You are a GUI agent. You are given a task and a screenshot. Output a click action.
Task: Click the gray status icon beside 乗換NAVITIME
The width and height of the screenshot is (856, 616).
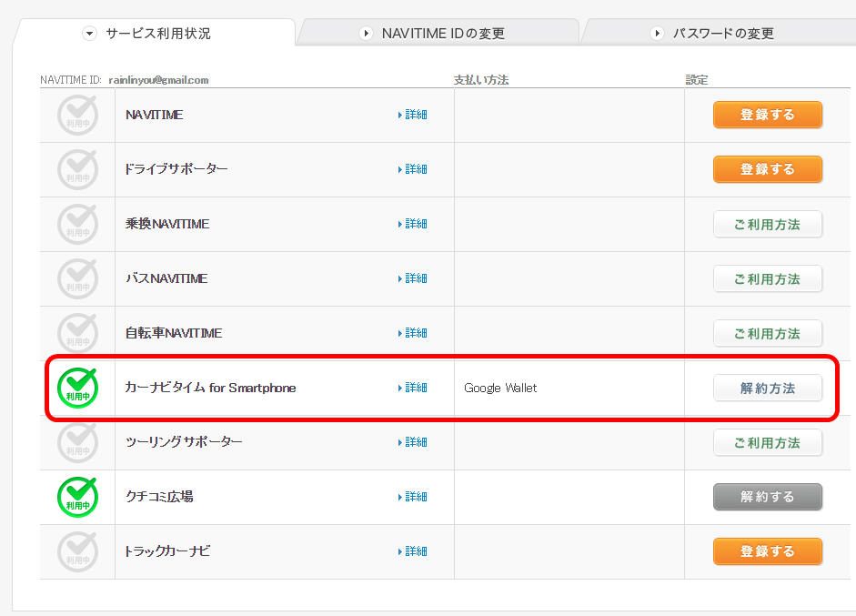click(x=77, y=225)
